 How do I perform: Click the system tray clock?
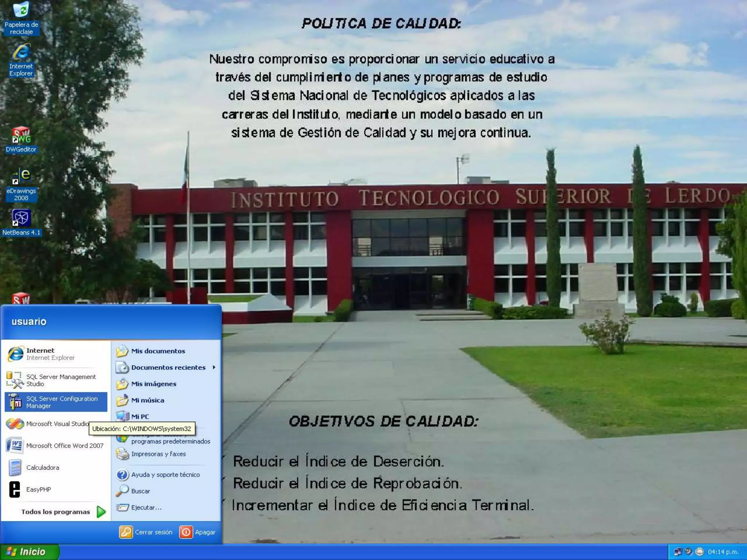(723, 552)
